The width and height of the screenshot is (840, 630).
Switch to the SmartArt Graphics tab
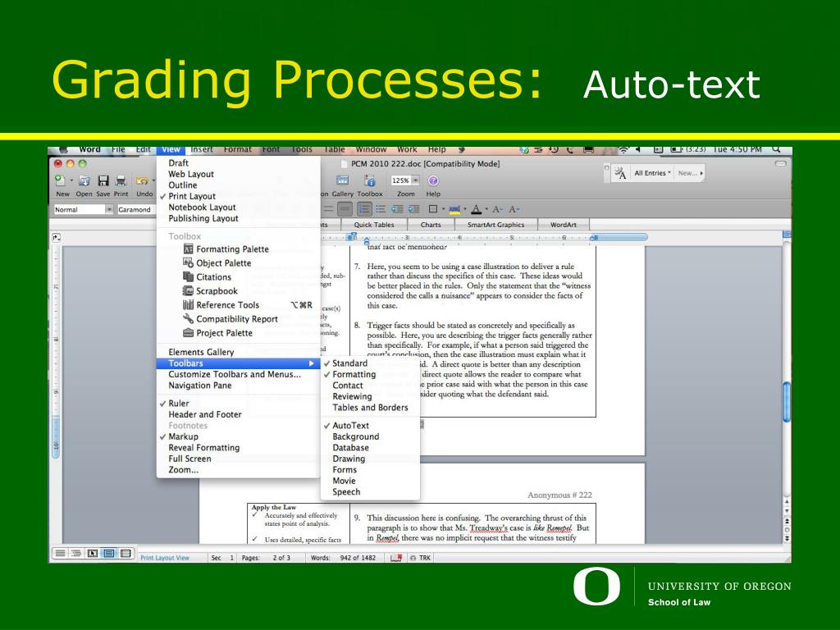495,225
